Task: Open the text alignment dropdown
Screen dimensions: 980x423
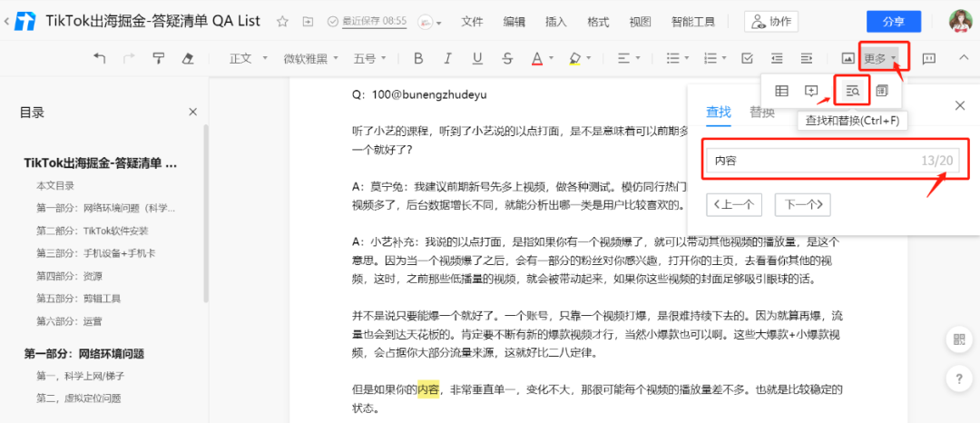Action: pos(629,58)
